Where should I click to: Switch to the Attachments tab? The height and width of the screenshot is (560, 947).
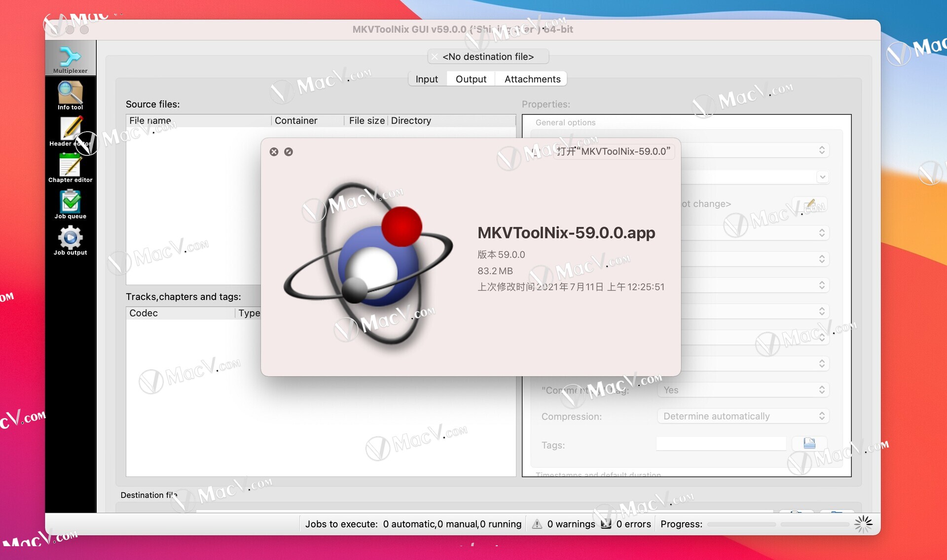point(532,79)
